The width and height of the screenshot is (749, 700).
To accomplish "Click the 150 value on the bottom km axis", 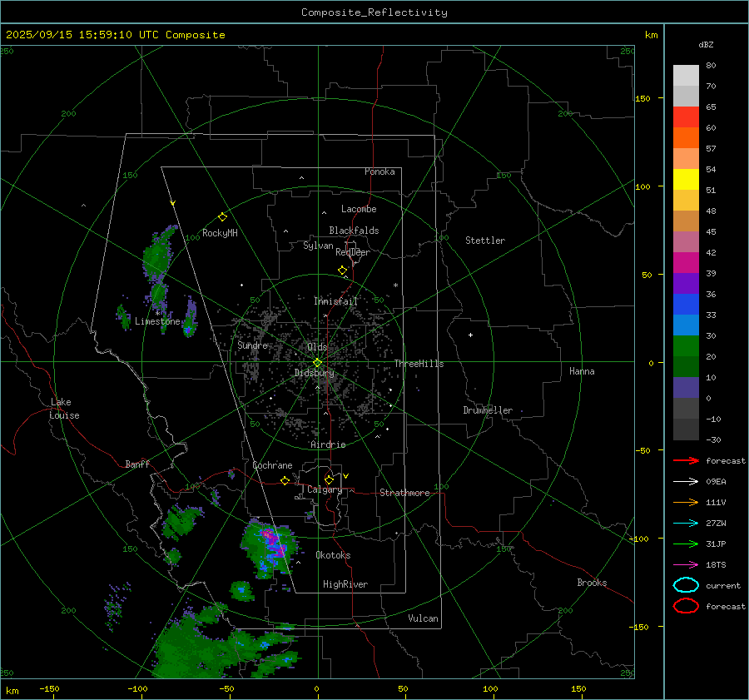I will (578, 688).
